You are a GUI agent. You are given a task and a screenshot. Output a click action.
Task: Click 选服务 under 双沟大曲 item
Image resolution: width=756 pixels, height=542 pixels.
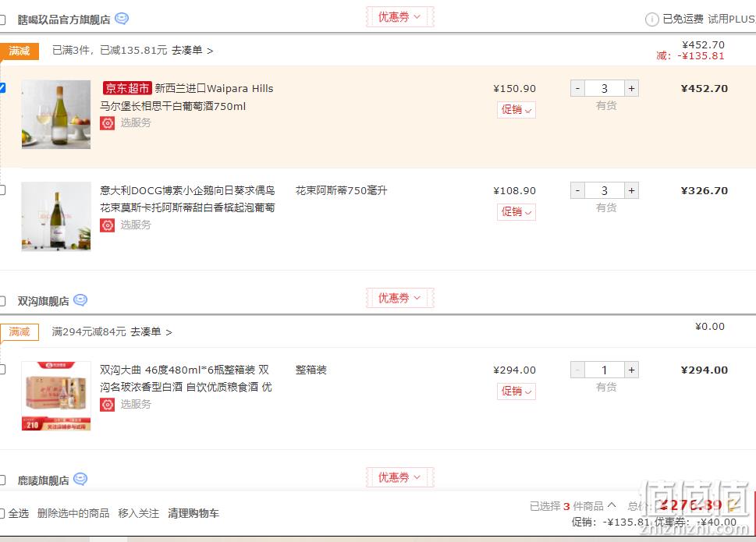pos(136,404)
